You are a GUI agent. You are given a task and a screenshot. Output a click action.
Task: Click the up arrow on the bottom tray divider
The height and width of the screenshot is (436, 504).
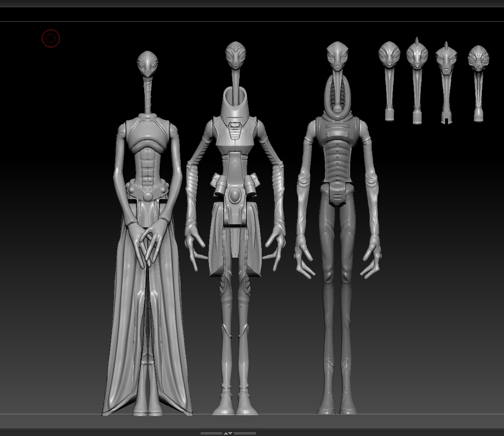click(226, 433)
